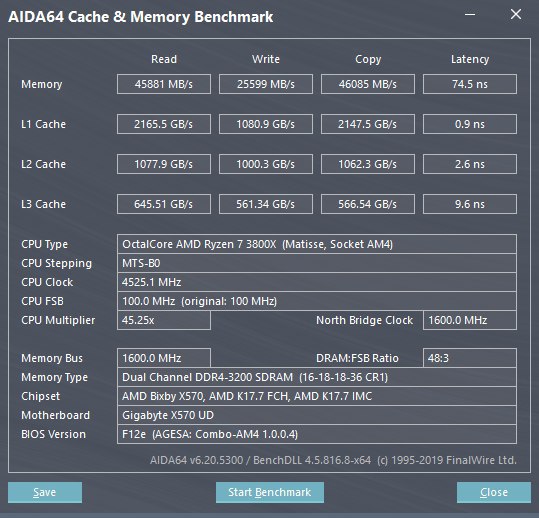Select L1 Cache Read 2165.5 GB/s
Screen dimensions: 539x518
coord(164,124)
